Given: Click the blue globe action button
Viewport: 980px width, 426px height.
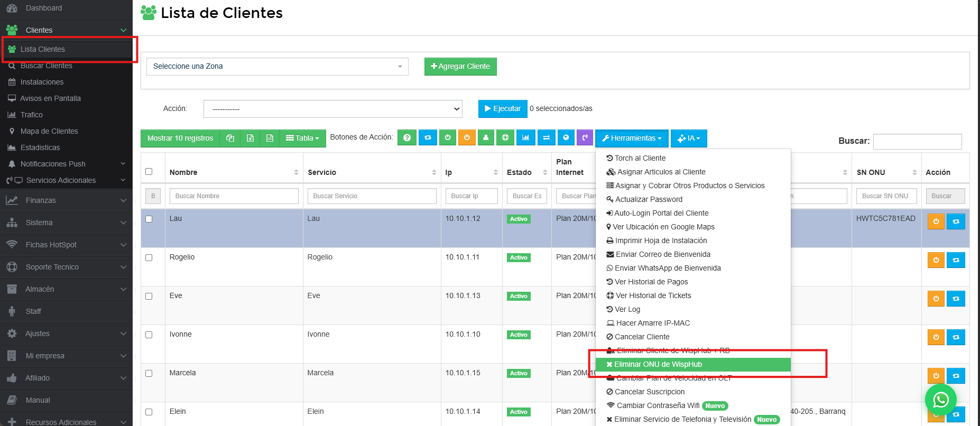Looking at the screenshot, I should 566,137.
